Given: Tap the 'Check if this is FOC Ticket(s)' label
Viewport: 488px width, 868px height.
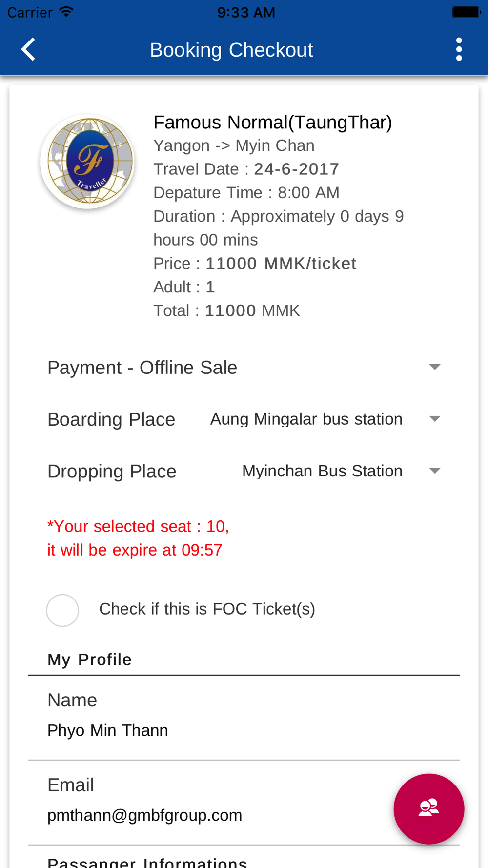Looking at the screenshot, I should click(x=207, y=609).
